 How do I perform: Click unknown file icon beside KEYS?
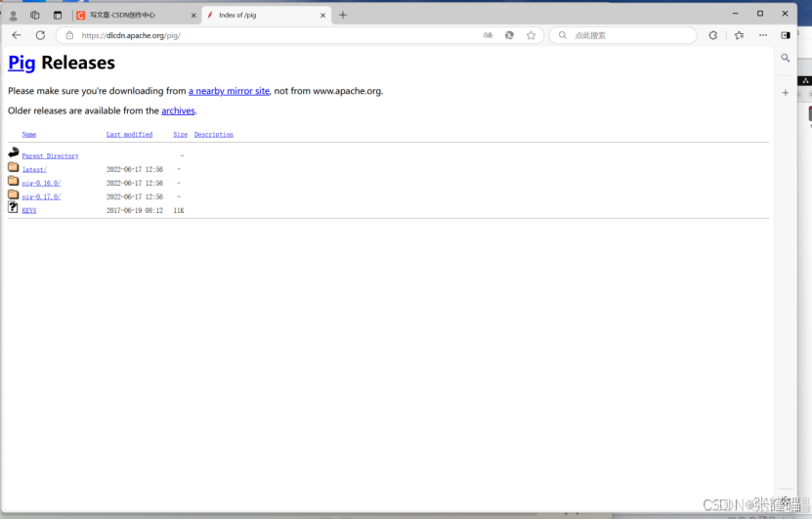coord(13,207)
